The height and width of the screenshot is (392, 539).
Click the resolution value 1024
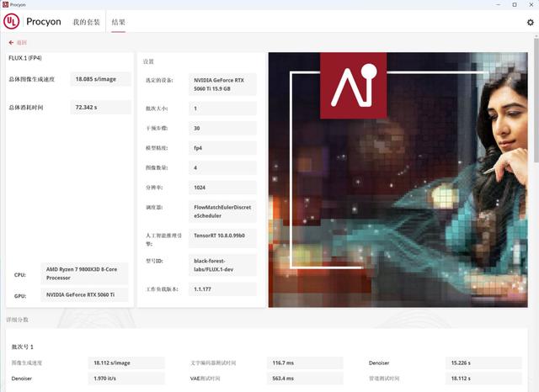[222, 188]
